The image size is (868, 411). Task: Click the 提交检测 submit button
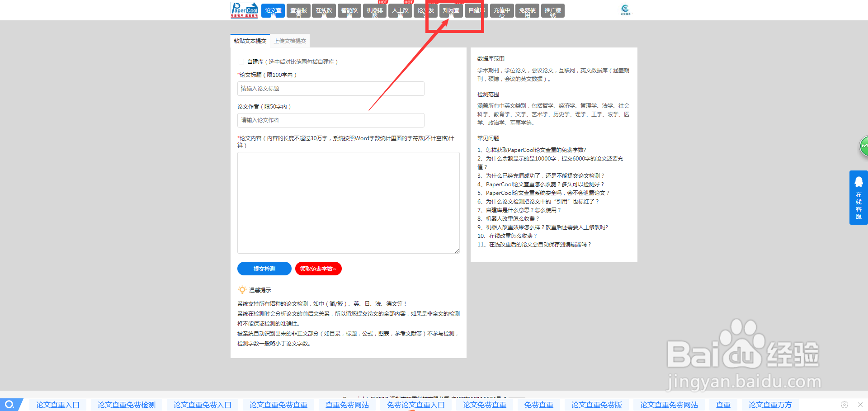click(x=264, y=269)
